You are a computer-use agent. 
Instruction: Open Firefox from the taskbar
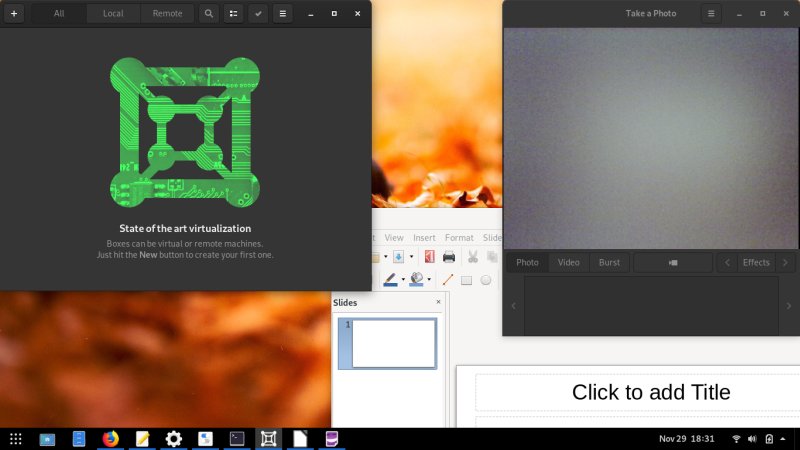point(110,439)
